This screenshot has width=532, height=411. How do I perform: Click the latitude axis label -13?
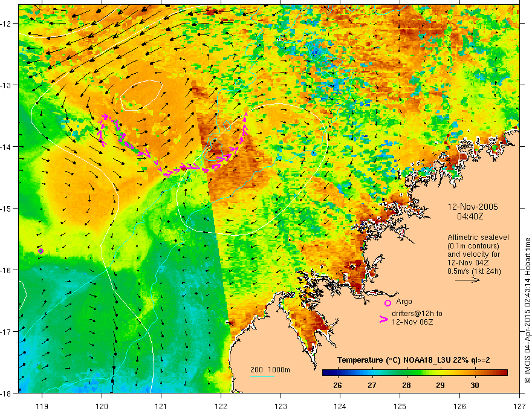(6, 85)
